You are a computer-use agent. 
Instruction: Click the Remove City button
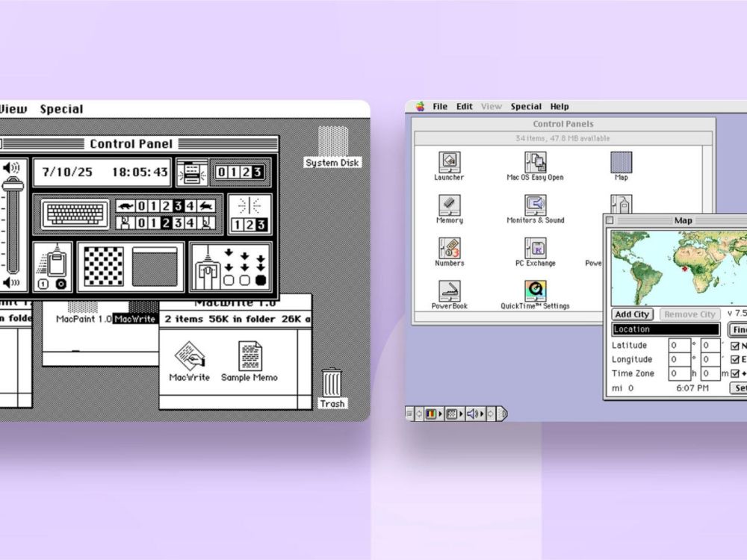tap(689, 314)
